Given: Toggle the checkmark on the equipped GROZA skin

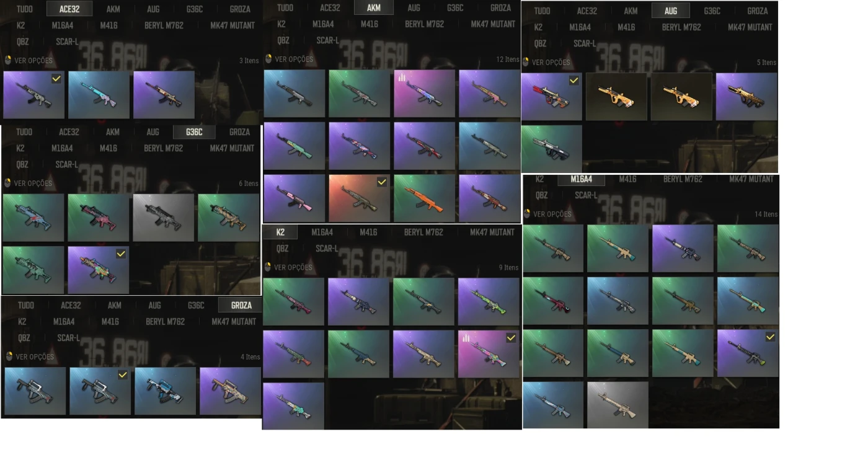Looking at the screenshot, I should coord(123,374).
